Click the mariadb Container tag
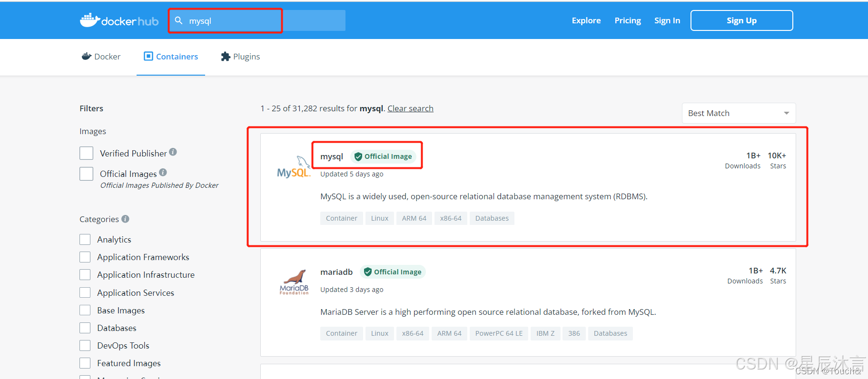The image size is (868, 379). [342, 333]
